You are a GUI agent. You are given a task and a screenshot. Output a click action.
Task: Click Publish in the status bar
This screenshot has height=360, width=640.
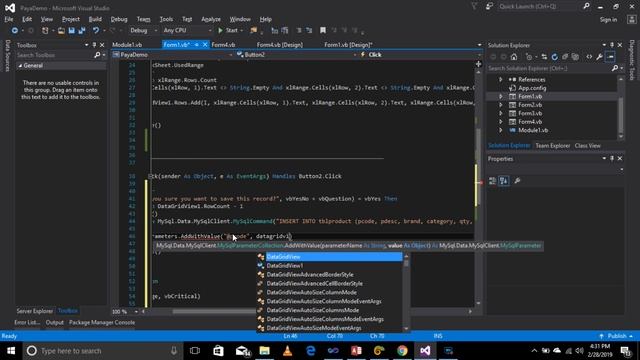[x=616, y=336]
